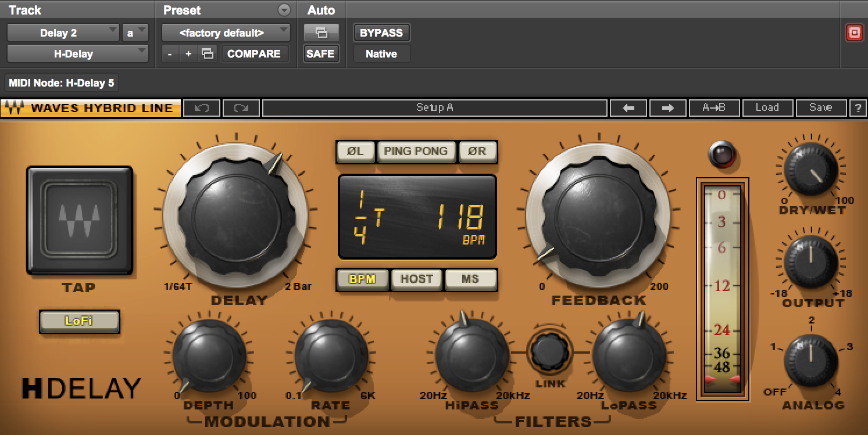The image size is (868, 435).
Task: Click the 118 BPM display value
Action: (x=460, y=220)
